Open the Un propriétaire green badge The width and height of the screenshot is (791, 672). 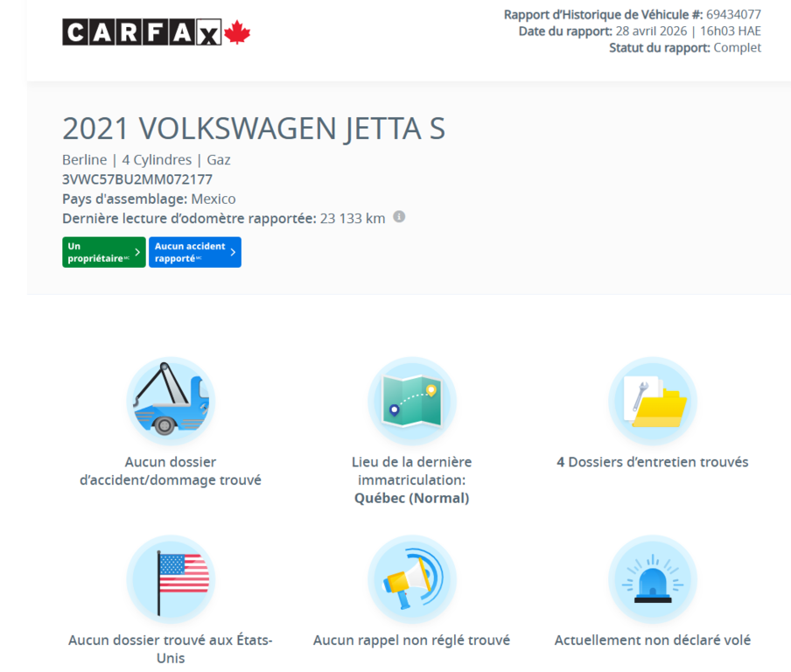pos(104,252)
